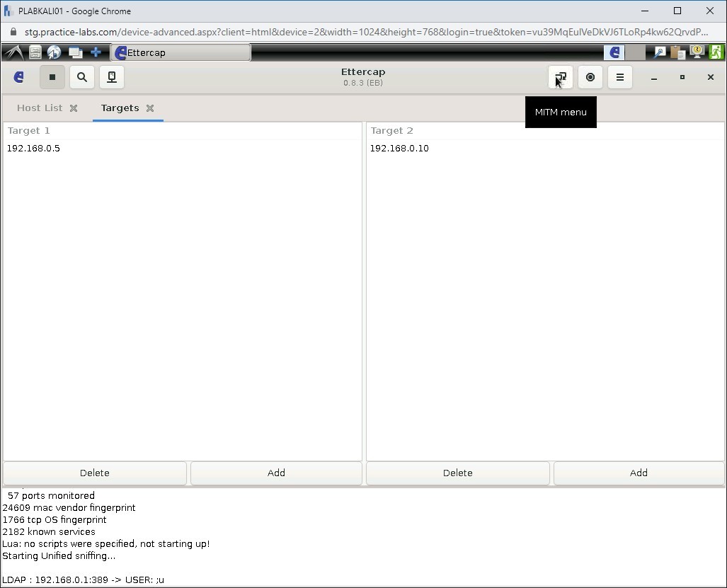Stop the unified sniffing process
Viewport: 727px width, 588px height.
tap(52, 77)
